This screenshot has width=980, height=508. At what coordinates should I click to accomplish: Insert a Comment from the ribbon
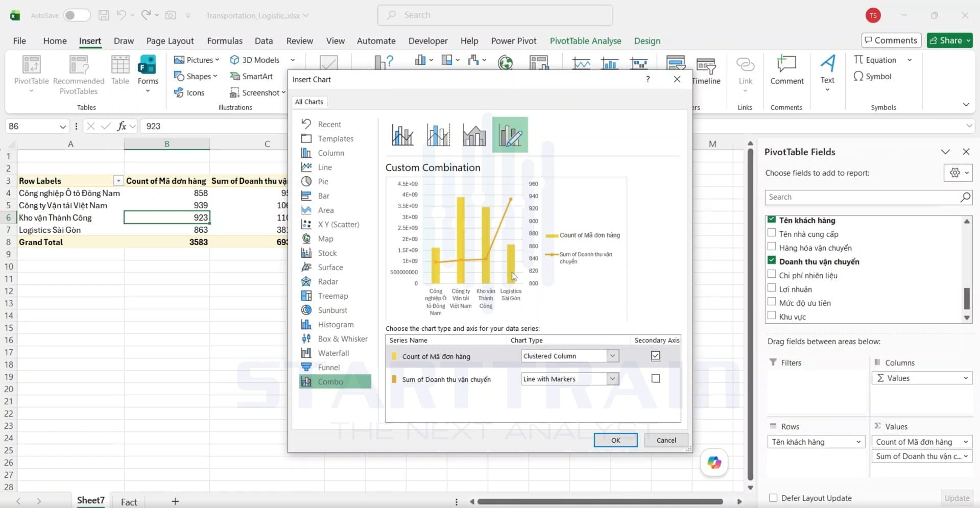tap(786, 70)
